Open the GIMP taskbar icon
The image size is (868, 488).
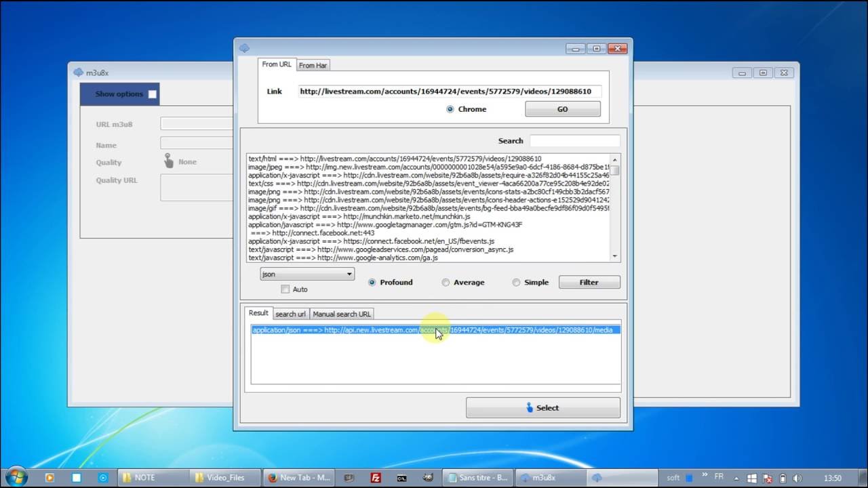click(x=429, y=478)
